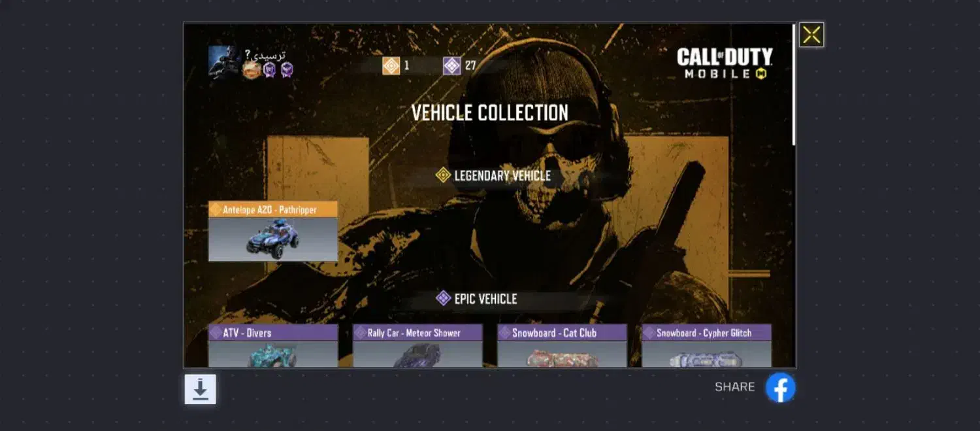The width and height of the screenshot is (980, 431).
Task: Click the purple epic count icon
Action: (x=451, y=65)
